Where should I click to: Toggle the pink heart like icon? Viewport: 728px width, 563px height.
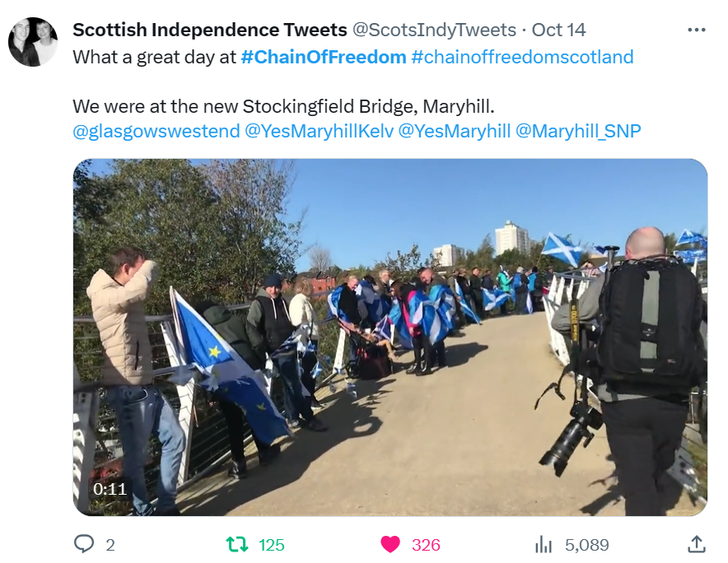[x=390, y=544]
